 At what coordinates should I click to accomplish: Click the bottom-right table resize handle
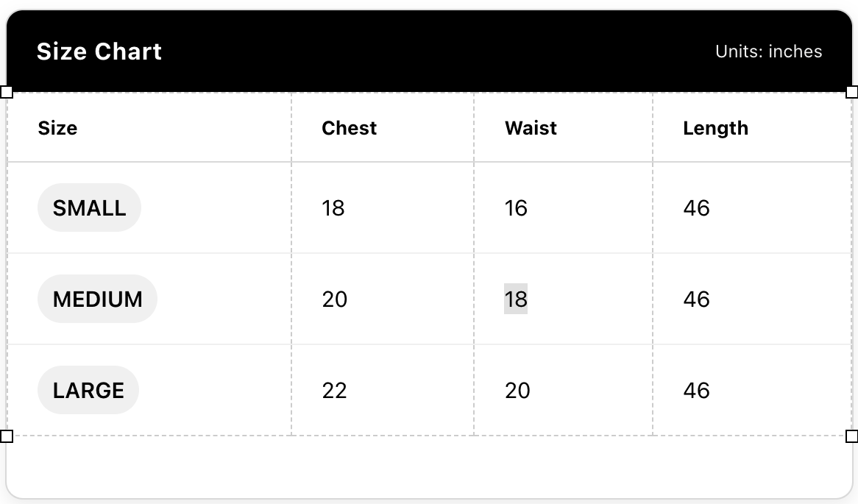[851, 436]
